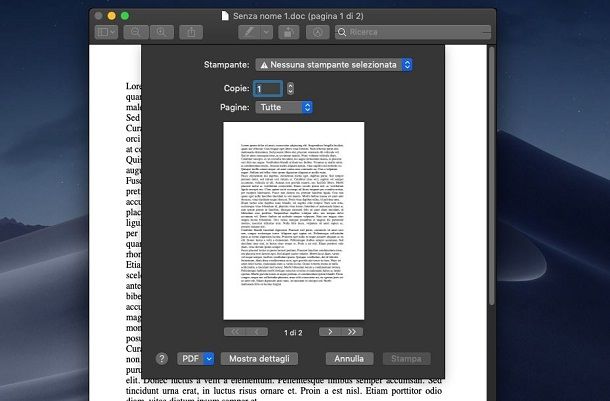The height and width of the screenshot is (401, 610).
Task: Open the Share toolbar button
Action: 191,32
